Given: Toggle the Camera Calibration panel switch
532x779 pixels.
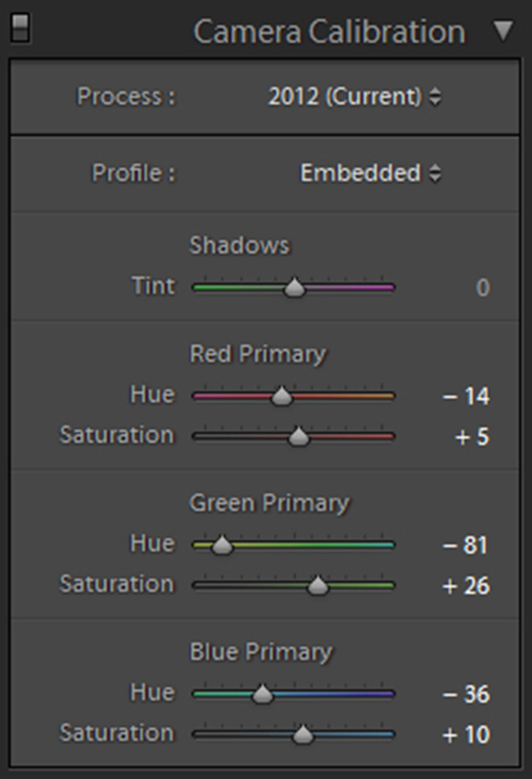Looking at the screenshot, I should [x=20, y=29].
